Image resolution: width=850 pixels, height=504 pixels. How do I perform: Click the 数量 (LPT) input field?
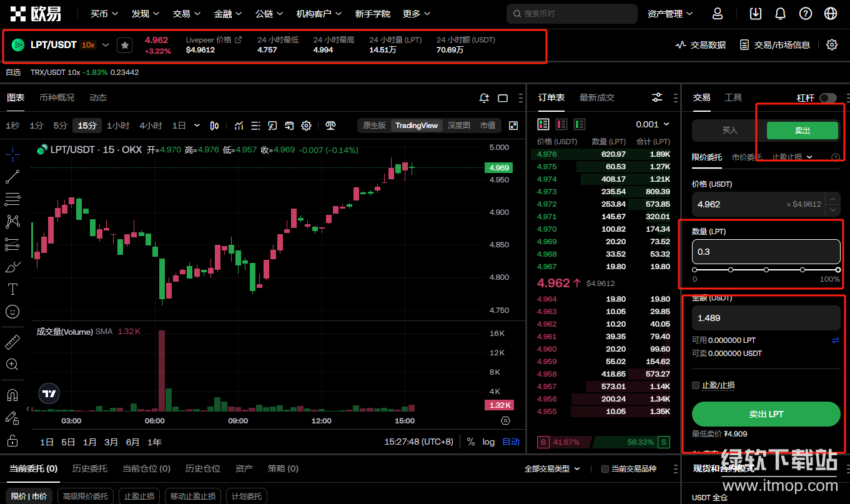pyautogui.click(x=766, y=252)
